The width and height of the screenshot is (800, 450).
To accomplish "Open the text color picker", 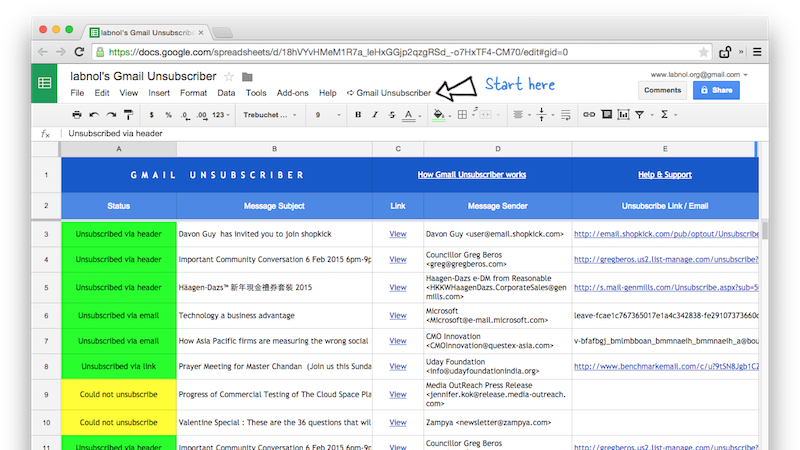I will [409, 115].
